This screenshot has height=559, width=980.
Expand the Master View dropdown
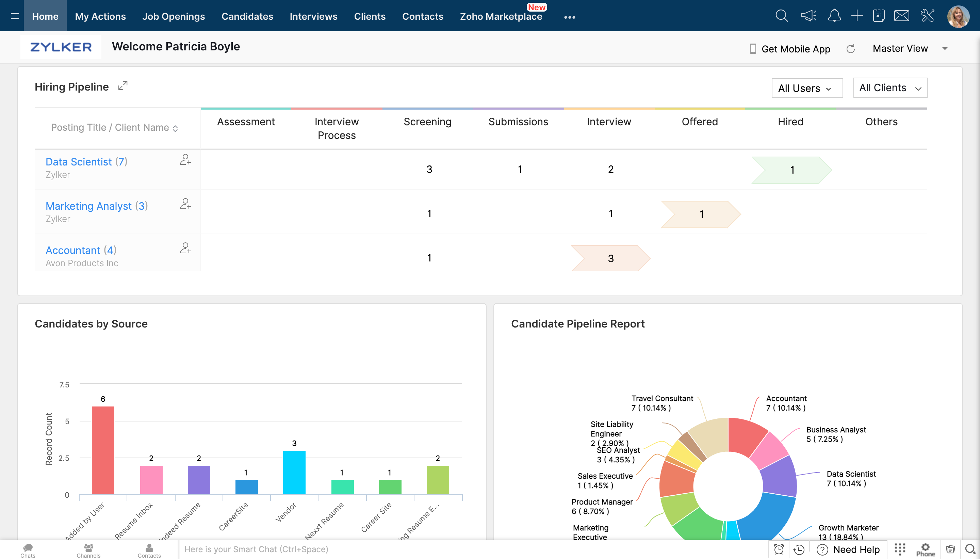[944, 49]
